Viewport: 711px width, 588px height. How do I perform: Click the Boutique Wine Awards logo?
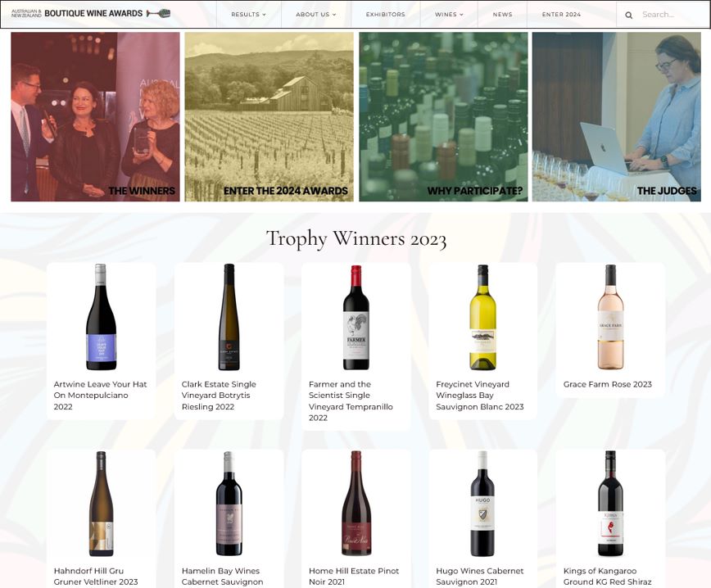[x=91, y=14]
